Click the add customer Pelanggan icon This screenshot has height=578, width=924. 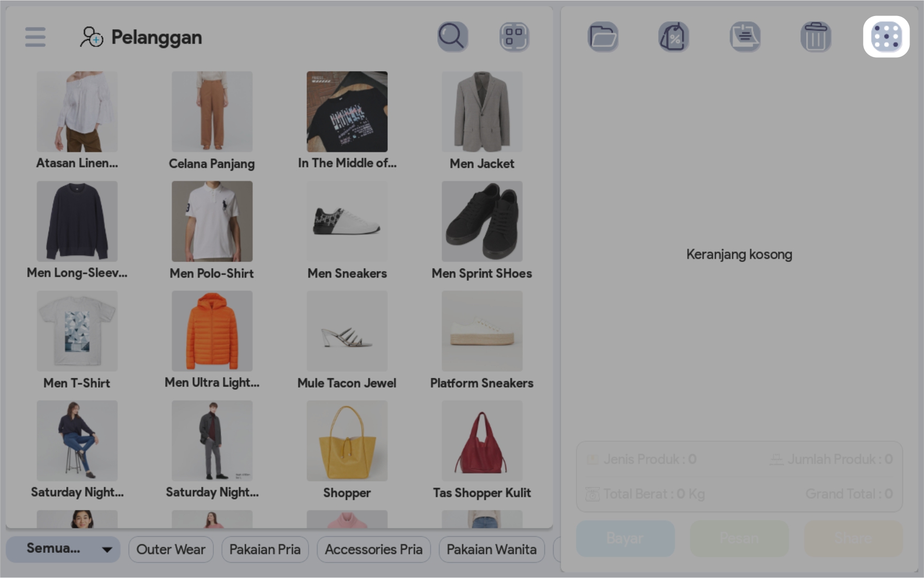pos(91,37)
